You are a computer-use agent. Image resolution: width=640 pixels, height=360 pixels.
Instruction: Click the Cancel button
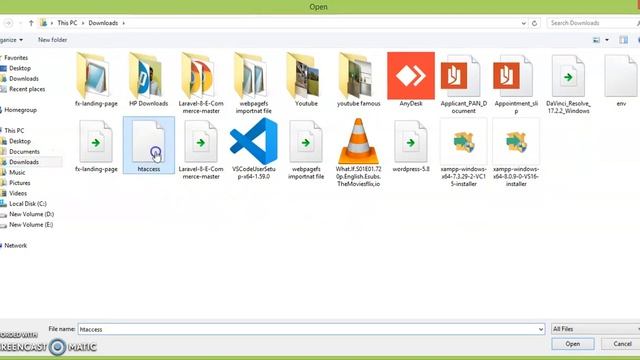coord(622,344)
